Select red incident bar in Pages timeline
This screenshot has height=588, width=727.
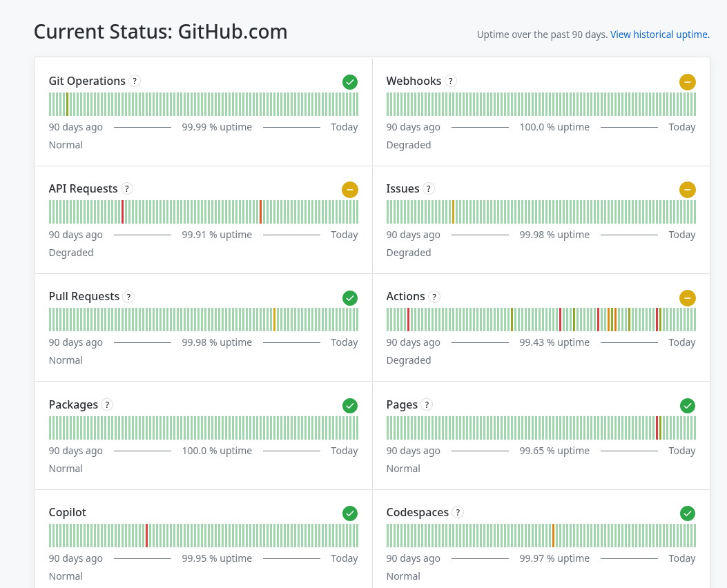click(657, 428)
